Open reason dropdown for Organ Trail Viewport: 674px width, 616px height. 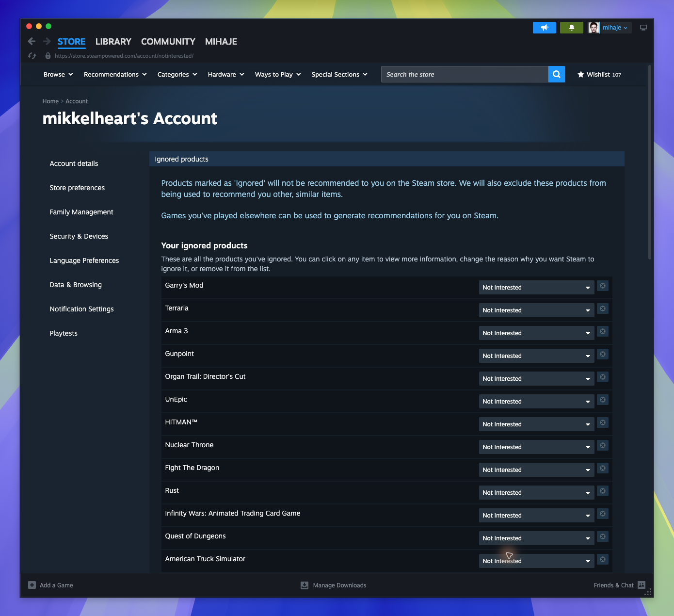point(536,378)
